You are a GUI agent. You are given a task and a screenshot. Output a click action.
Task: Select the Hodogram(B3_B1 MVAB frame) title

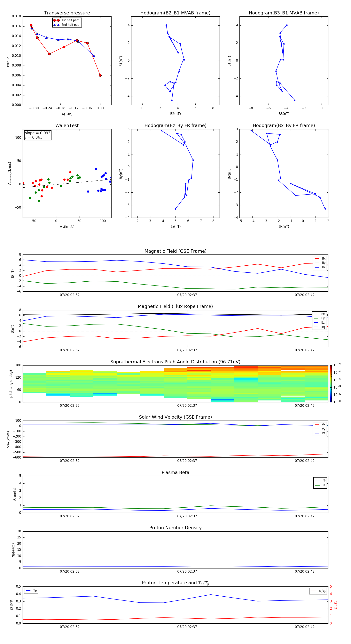[284, 13]
